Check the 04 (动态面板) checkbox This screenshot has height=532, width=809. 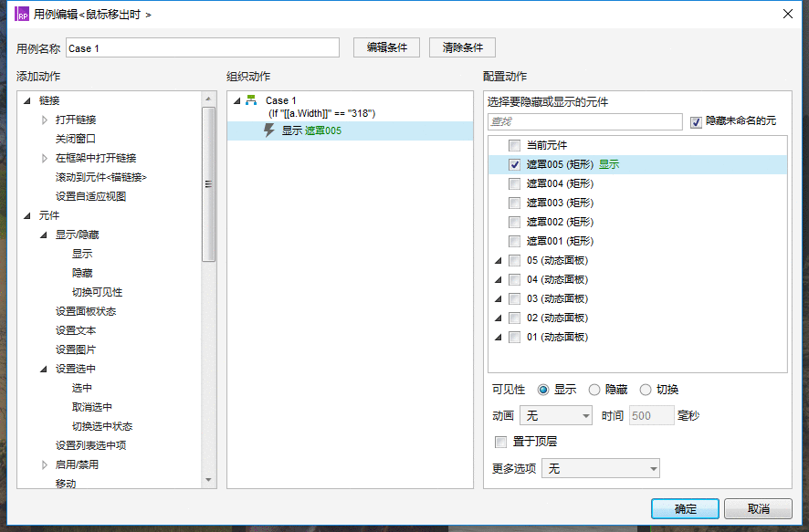coord(514,279)
